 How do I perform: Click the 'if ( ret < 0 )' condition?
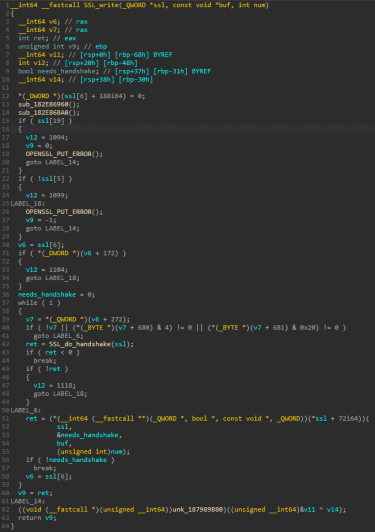pyautogui.click(x=53, y=353)
